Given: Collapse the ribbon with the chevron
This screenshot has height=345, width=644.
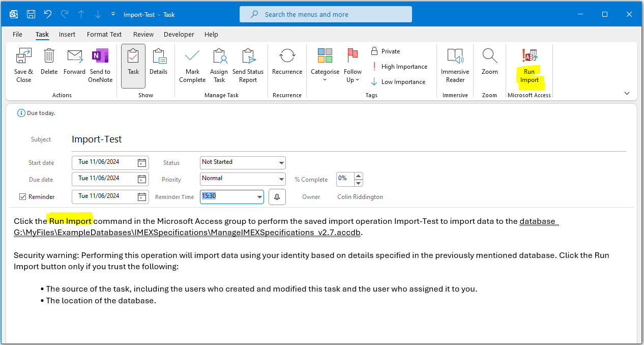Looking at the screenshot, I should [x=627, y=93].
